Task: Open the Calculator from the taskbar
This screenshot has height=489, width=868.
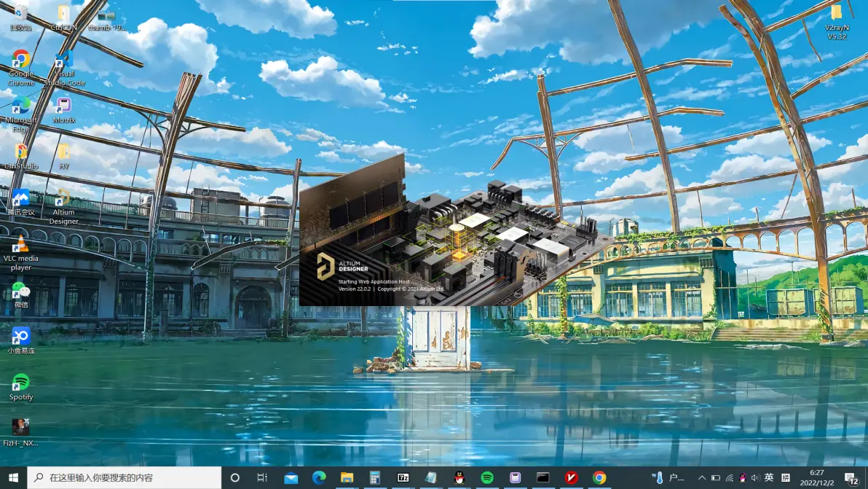Action: pos(375,477)
